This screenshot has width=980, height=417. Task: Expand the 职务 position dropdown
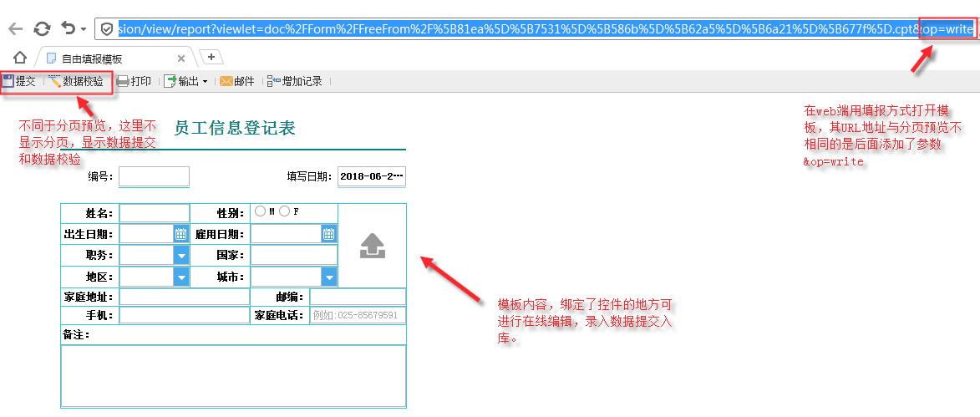click(181, 256)
